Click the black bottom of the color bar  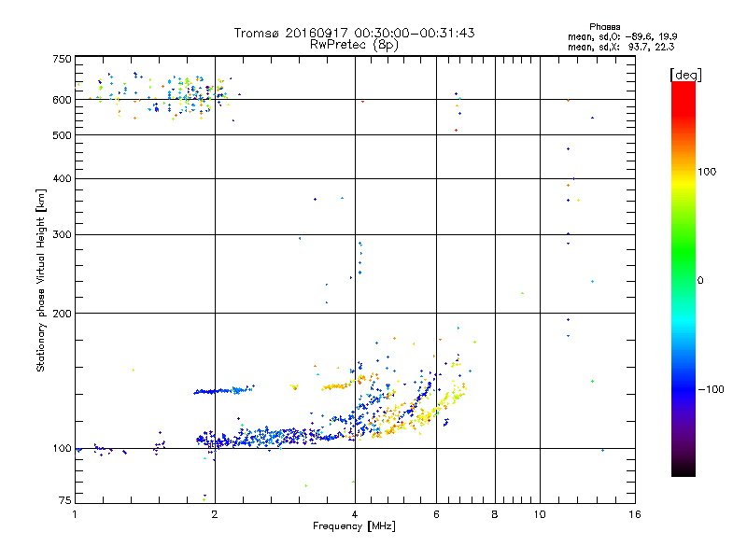pyautogui.click(x=684, y=469)
